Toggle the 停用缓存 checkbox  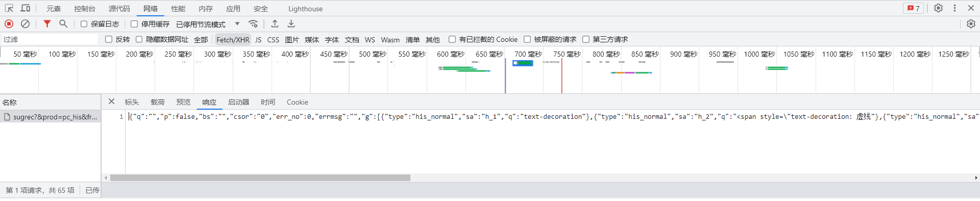pos(134,24)
